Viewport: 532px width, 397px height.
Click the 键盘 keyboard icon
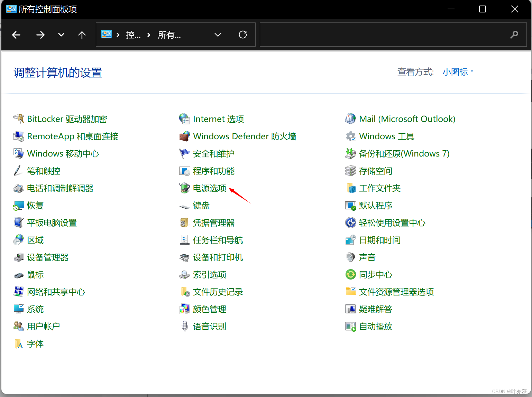(x=184, y=206)
